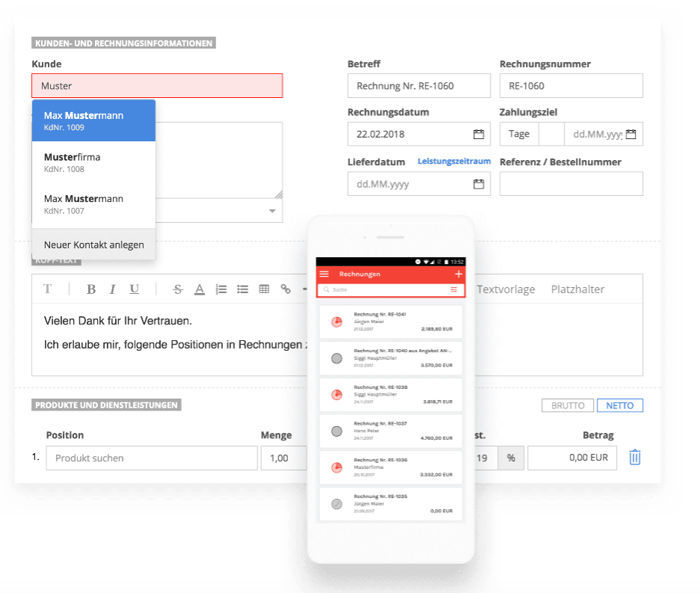Click the Betreff input field

coord(419,86)
